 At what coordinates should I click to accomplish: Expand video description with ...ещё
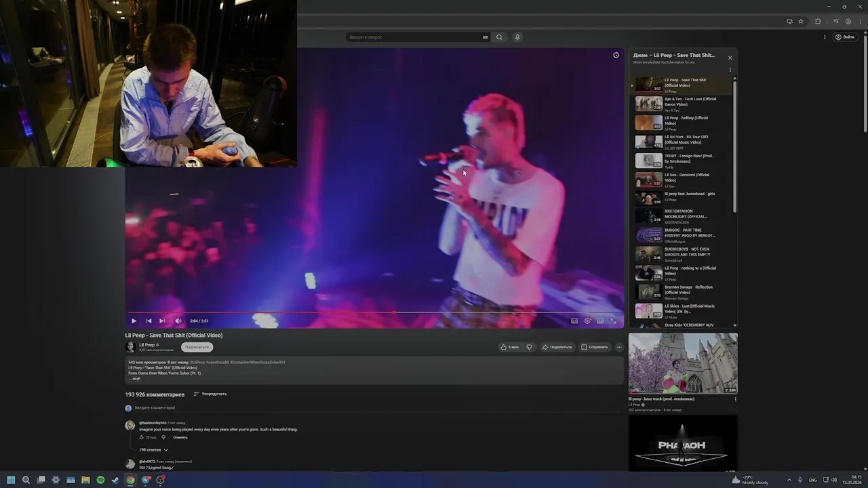(134, 379)
